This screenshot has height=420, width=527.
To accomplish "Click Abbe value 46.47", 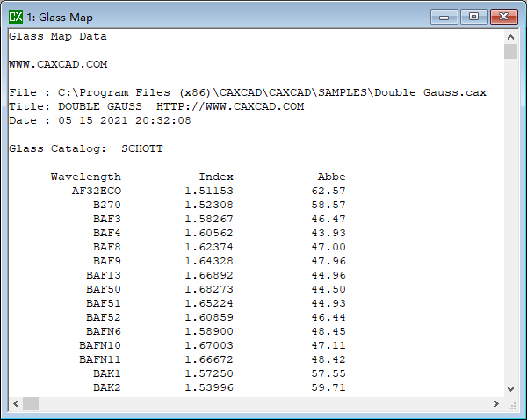I will click(328, 220).
